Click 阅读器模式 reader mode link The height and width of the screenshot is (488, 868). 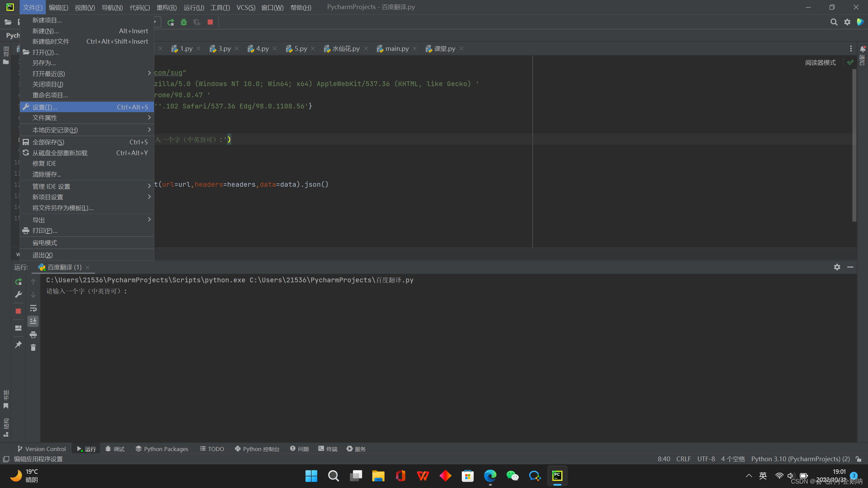pyautogui.click(x=820, y=63)
